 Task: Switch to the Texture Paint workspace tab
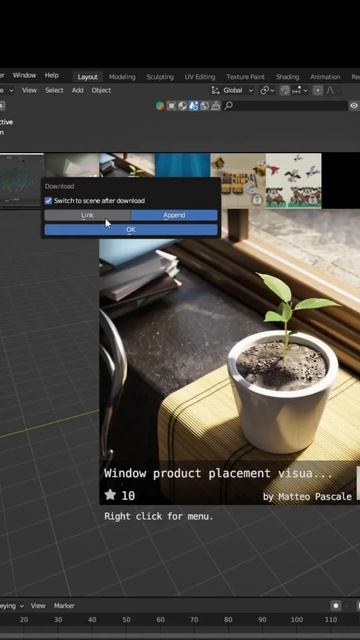245,77
